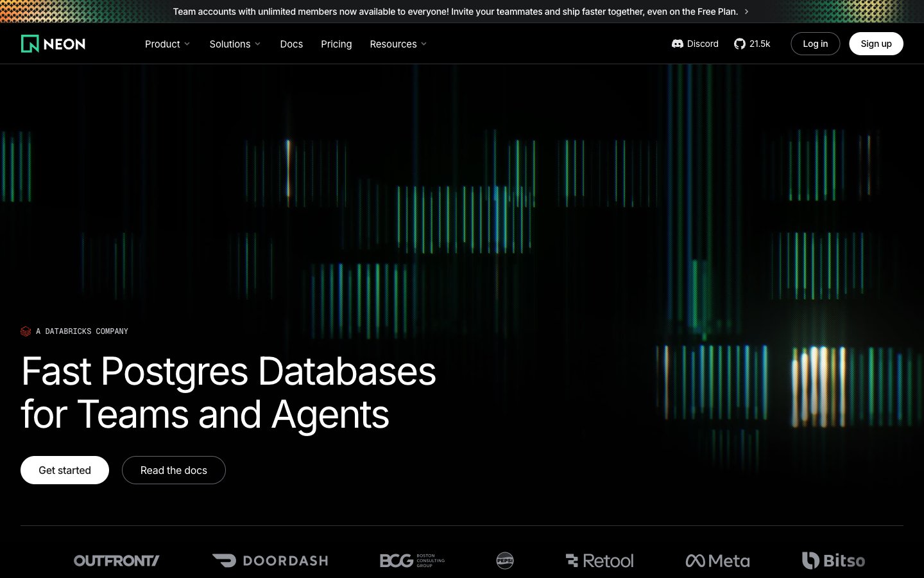
Task: Click the OUTFRONT logo
Action: click(117, 561)
